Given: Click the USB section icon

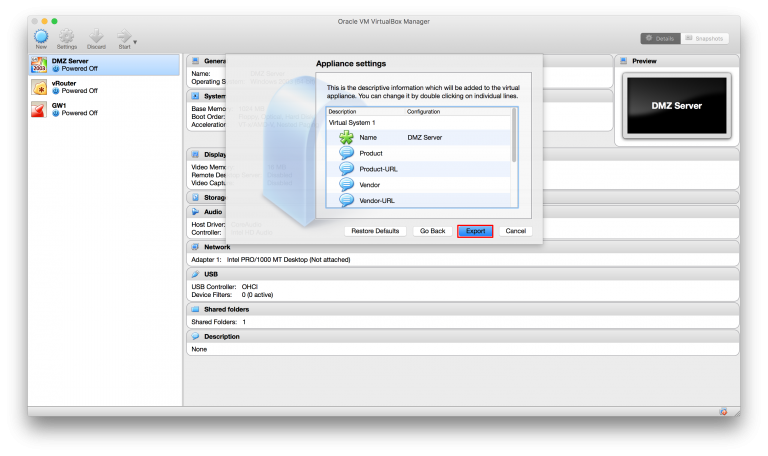Looking at the screenshot, I should pyautogui.click(x=195, y=274).
